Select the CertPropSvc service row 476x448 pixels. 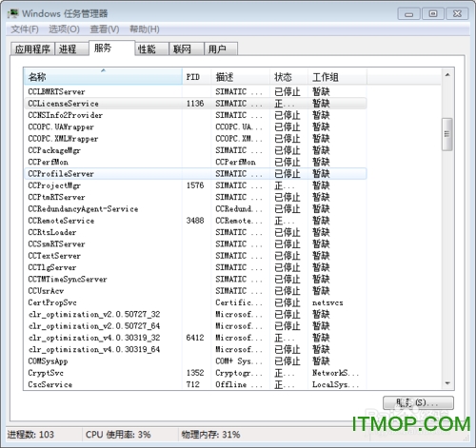click(195, 302)
